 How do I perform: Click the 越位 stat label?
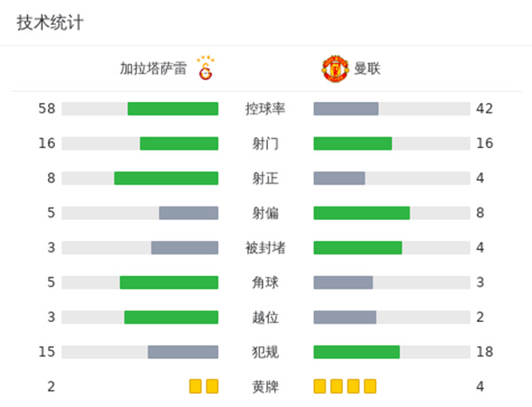tap(265, 317)
